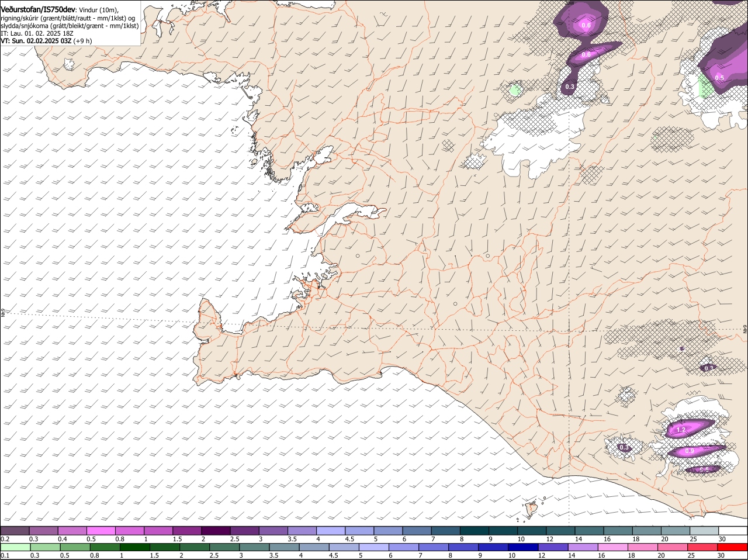This screenshot has height=560, width=748.
Task: Click bottom legend pale green swatch 0.1–0.3
Action: pos(15,548)
